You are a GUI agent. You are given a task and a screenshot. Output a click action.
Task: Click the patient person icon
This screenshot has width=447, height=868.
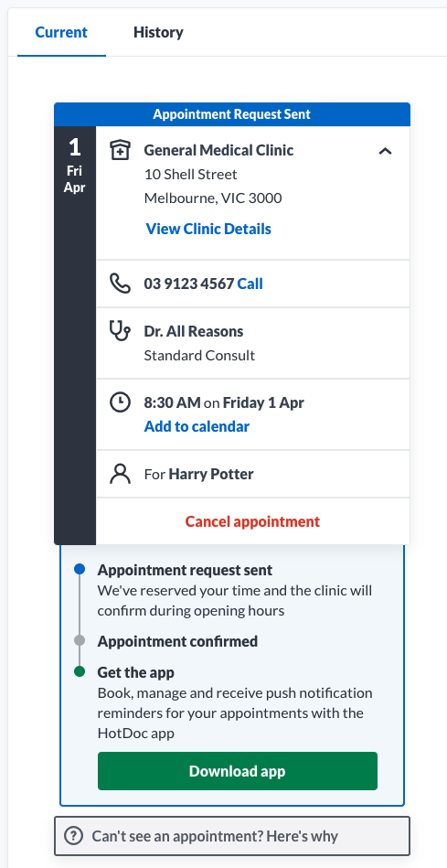[x=120, y=474]
